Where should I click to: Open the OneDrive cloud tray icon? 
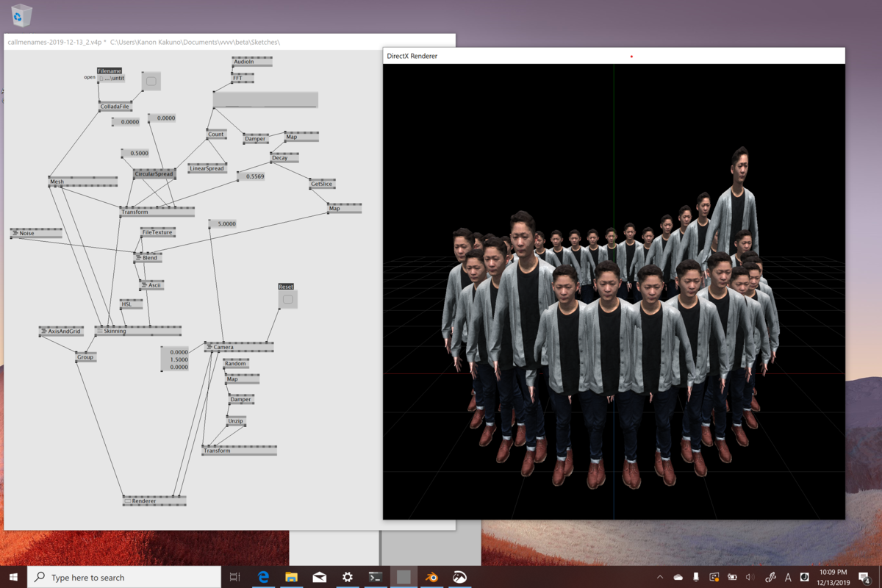(678, 578)
